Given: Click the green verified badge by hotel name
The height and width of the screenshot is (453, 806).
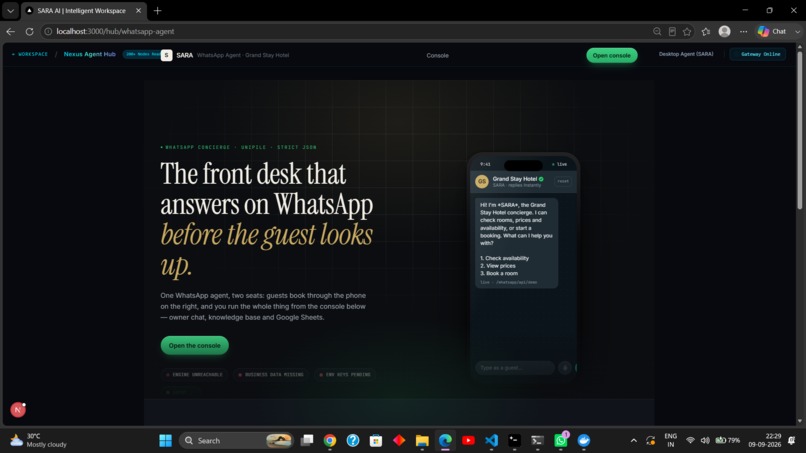Looking at the screenshot, I should tap(541, 179).
